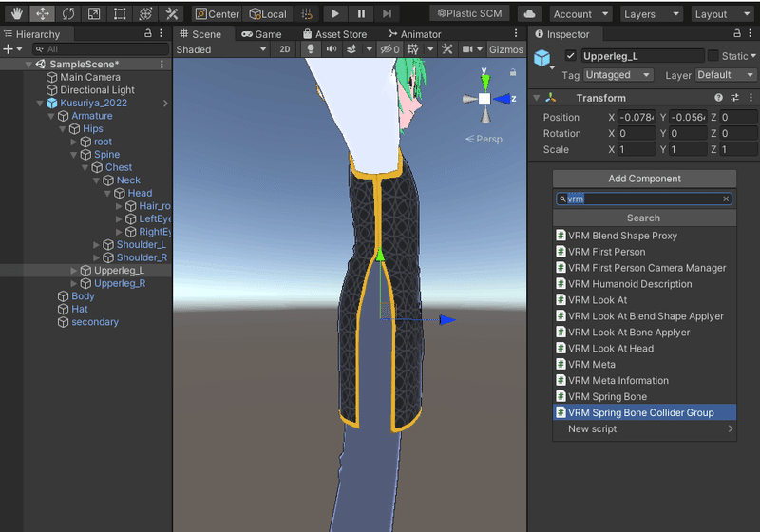Select VRM Spring Bone component
The image size is (760, 532).
(x=607, y=397)
